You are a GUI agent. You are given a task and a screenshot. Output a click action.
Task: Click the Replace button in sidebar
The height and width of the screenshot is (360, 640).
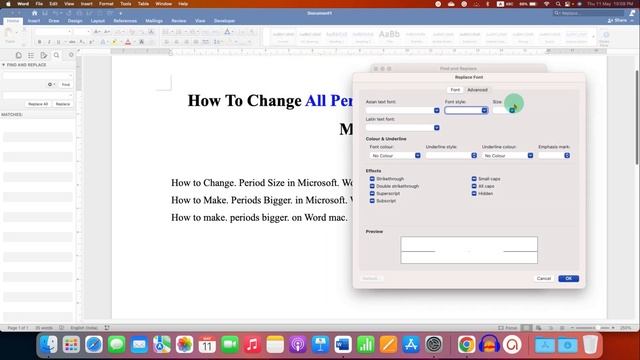coord(63,104)
